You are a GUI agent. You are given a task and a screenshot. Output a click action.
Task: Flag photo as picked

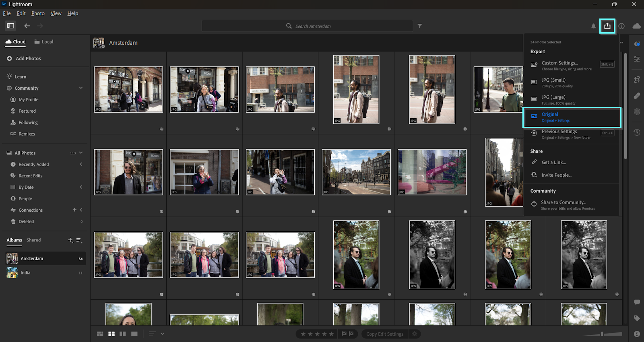pyautogui.click(x=344, y=334)
